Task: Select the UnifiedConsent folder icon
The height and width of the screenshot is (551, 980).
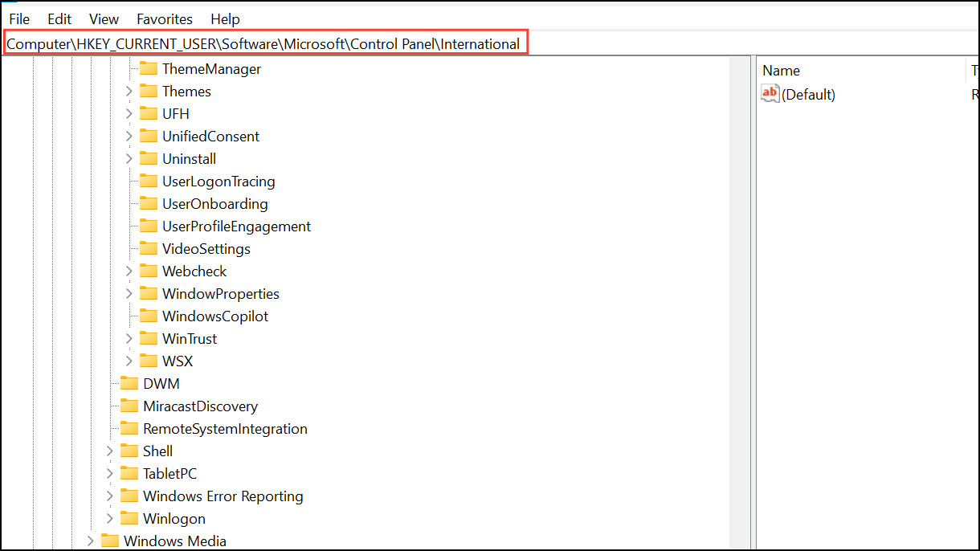Action: (x=149, y=136)
